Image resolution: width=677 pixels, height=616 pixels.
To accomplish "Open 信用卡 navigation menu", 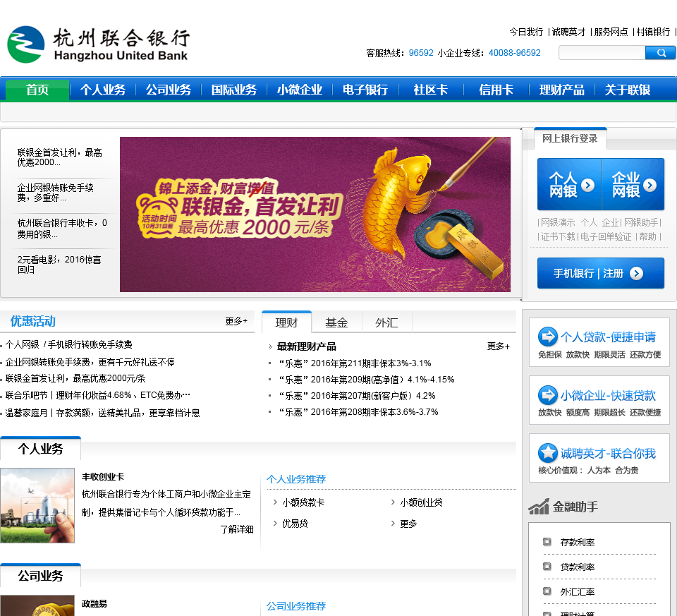I will (x=496, y=90).
